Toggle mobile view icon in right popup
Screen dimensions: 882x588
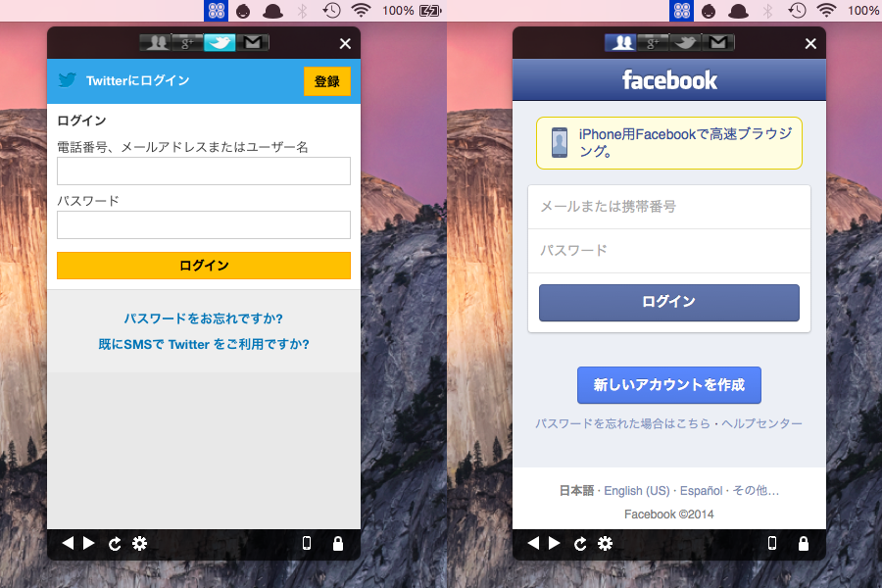point(772,543)
